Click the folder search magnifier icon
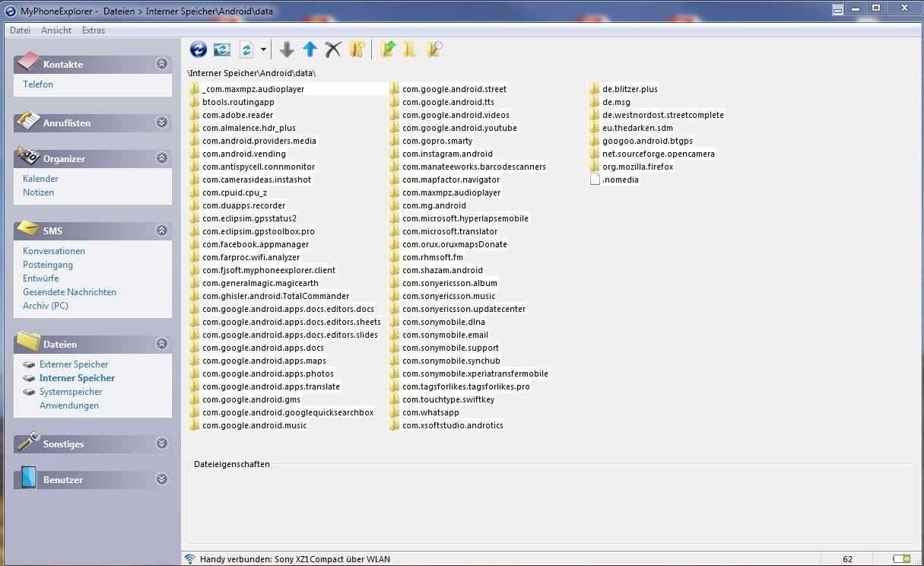 (434, 49)
